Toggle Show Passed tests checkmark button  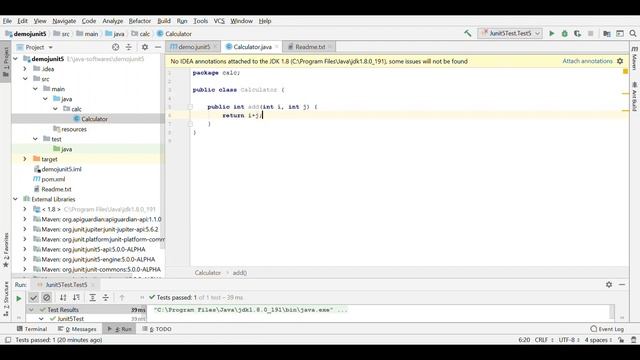point(33,298)
